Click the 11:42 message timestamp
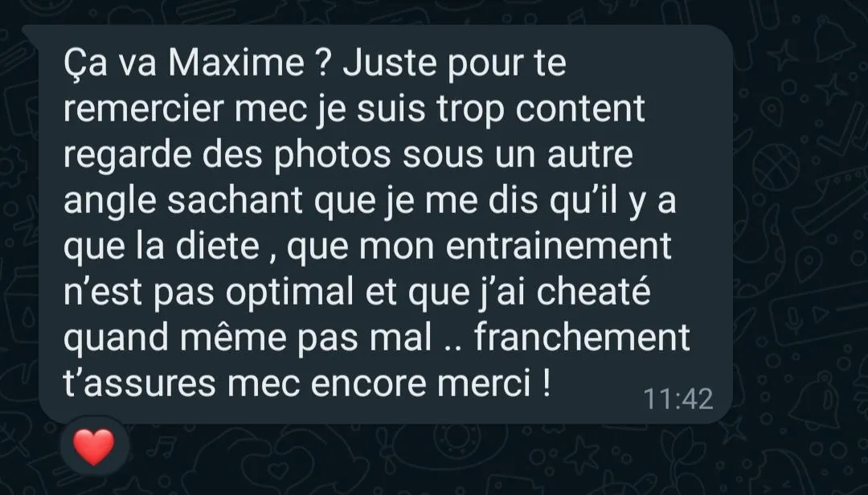This screenshot has width=868, height=495. pos(678,399)
